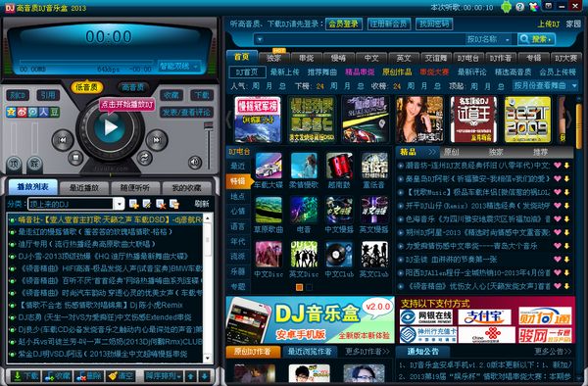The width and height of the screenshot is (588, 386).
Task: Open the 试音王 album thumbnail
Action: 473,120
